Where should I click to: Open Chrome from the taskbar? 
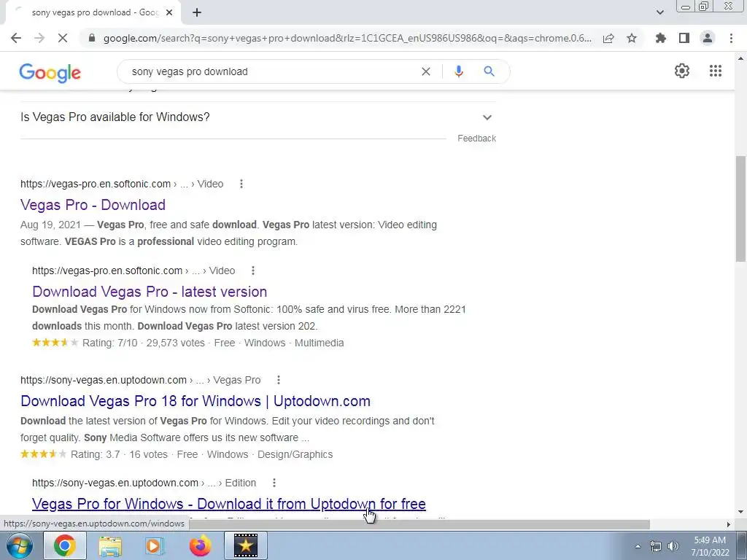point(65,545)
